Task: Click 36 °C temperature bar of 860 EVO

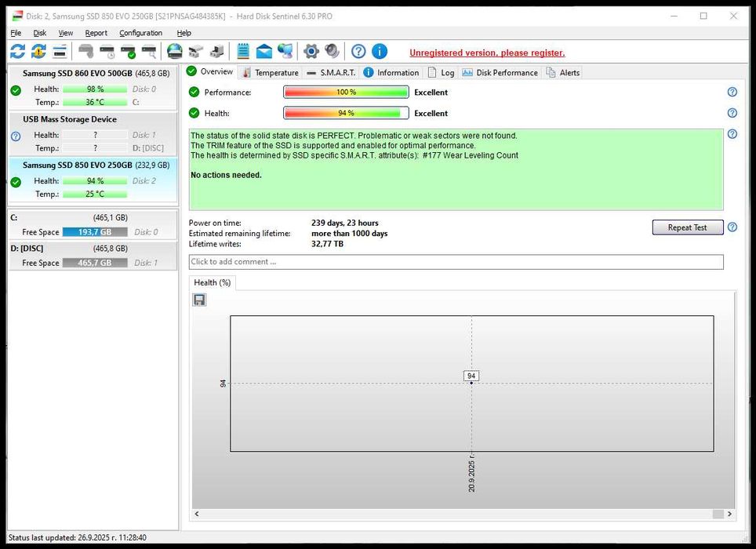Action: click(95, 102)
